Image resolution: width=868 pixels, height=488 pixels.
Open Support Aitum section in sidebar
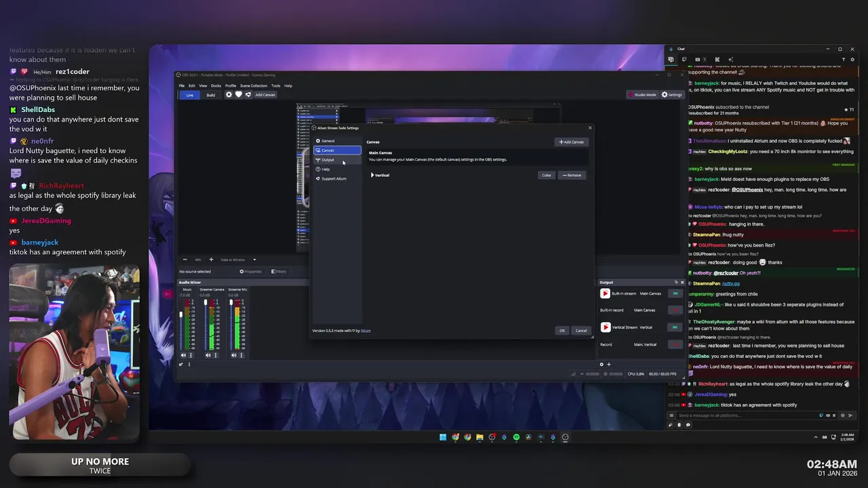337,178
